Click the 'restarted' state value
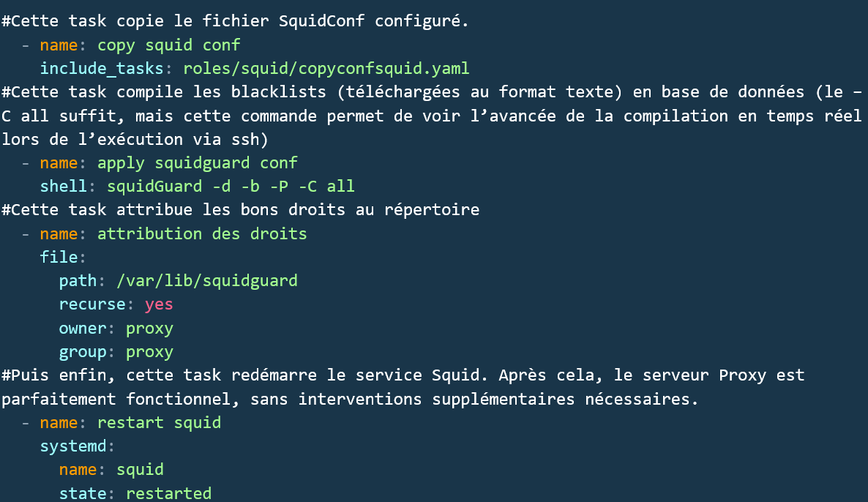Viewport: 868px width, 502px height. click(x=168, y=493)
